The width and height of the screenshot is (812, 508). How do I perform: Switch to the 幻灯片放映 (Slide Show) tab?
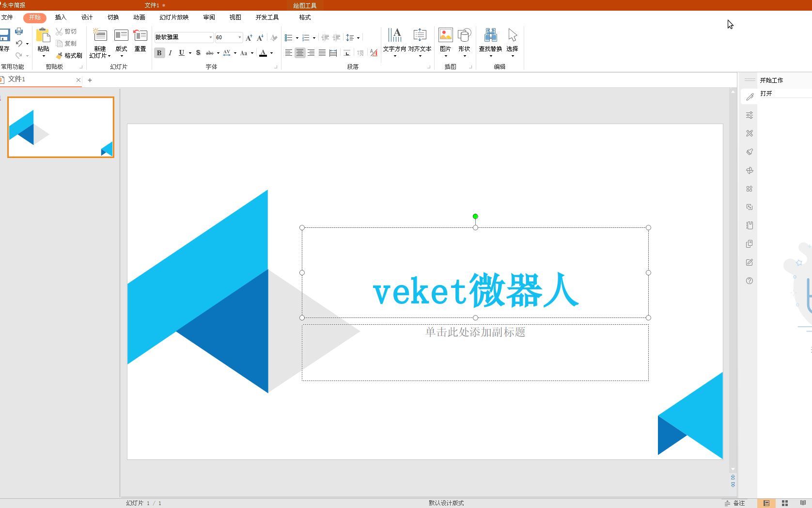coord(174,17)
